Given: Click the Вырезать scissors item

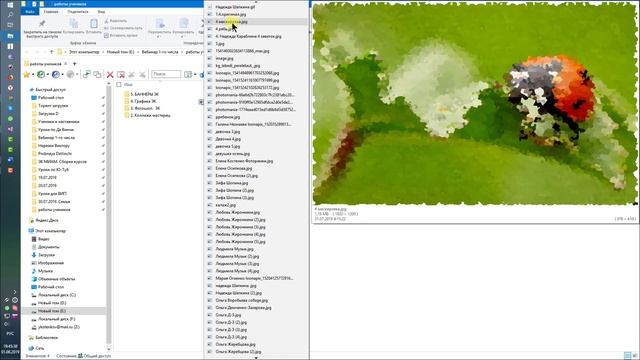Looking at the screenshot, I should (116, 20).
